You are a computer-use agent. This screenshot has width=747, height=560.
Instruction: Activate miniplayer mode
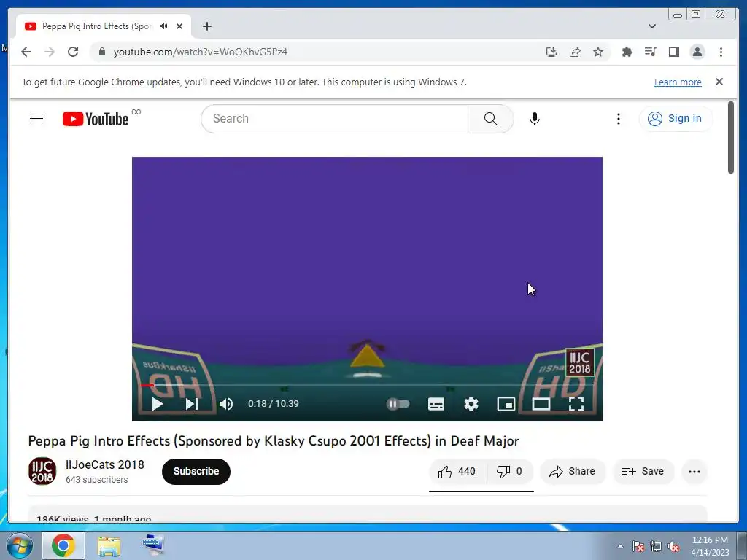coord(506,404)
